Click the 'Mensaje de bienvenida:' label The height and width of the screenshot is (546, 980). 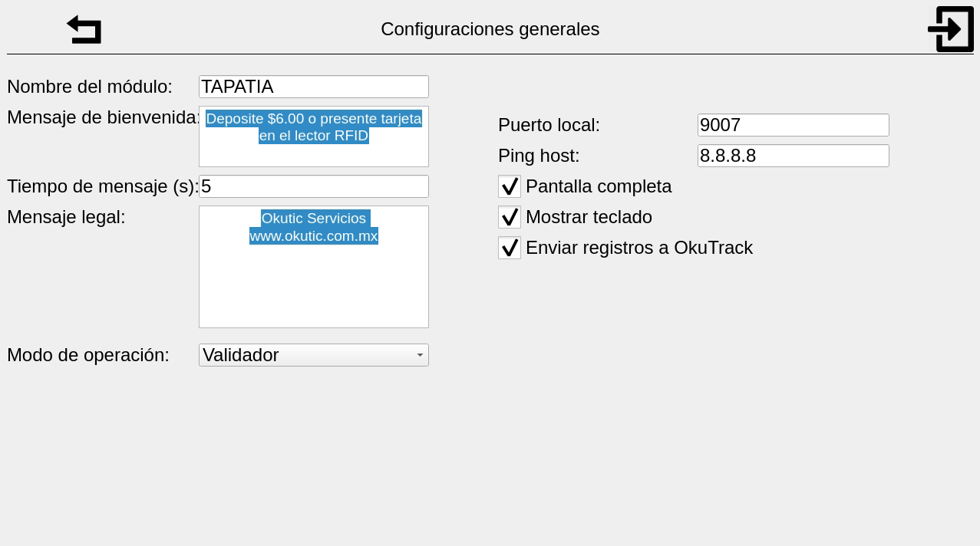coord(103,117)
